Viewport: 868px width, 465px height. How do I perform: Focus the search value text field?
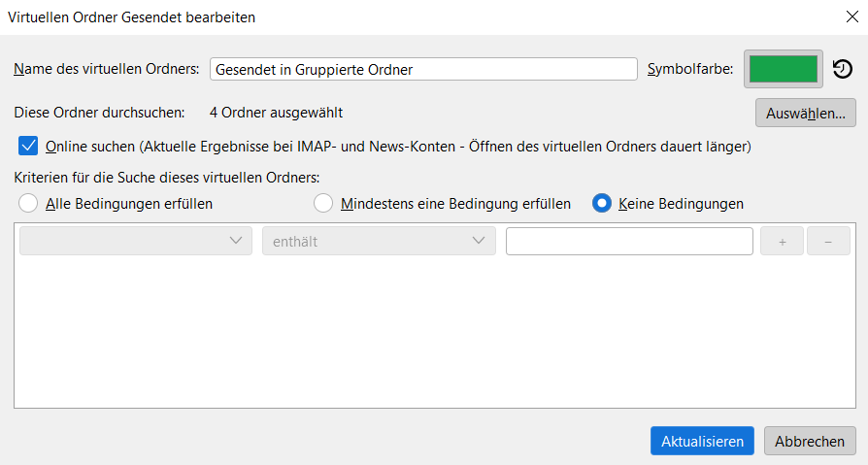(629, 242)
